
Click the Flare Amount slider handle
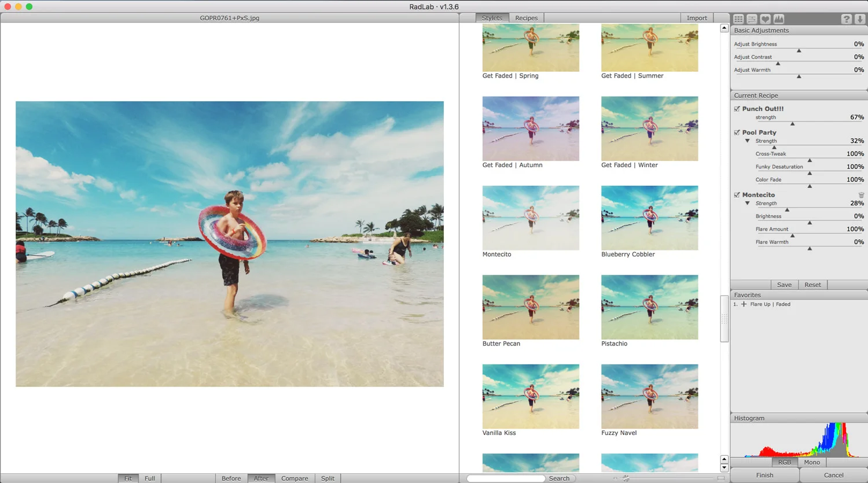point(793,235)
